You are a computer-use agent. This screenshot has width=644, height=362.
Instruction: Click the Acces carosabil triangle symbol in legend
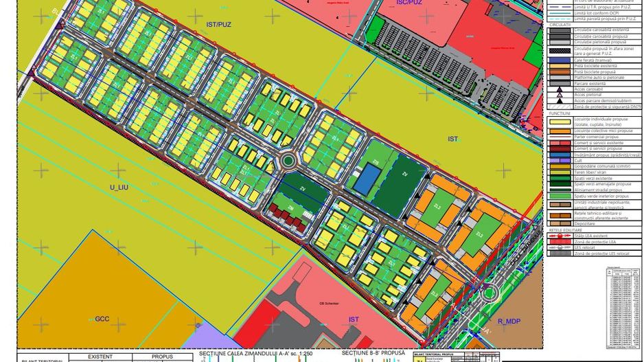pos(560,89)
